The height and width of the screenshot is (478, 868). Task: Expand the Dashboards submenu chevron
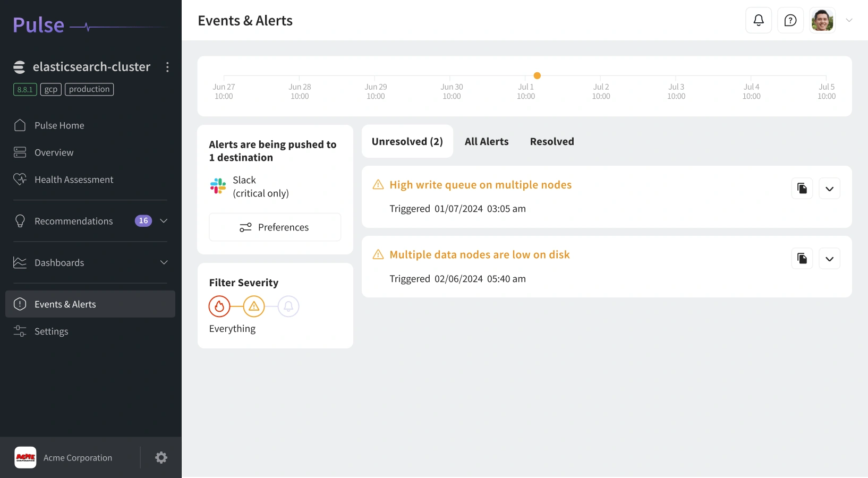[164, 262]
